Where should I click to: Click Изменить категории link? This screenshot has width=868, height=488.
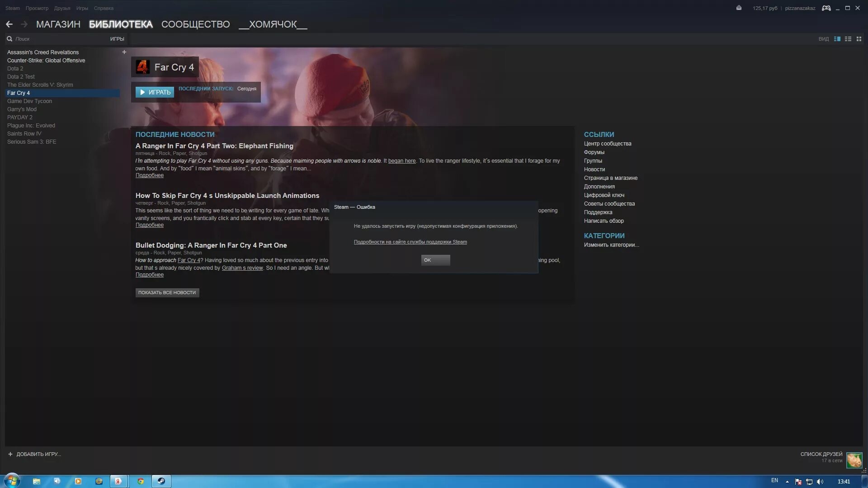[x=611, y=245]
